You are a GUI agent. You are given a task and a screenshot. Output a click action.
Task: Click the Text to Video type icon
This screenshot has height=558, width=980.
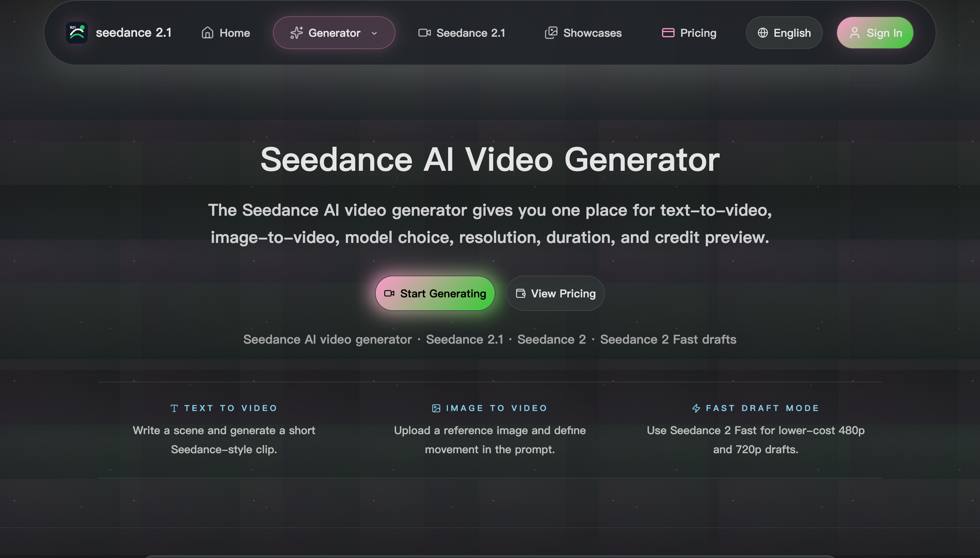tap(174, 408)
